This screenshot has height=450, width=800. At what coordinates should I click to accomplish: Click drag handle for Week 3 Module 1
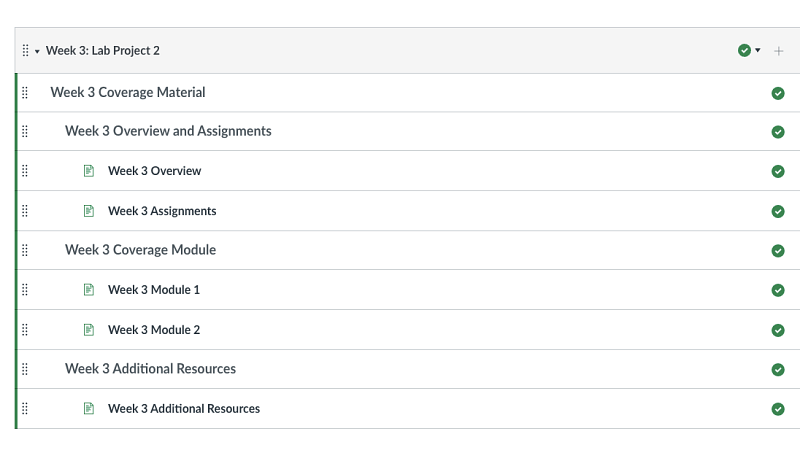(25, 290)
